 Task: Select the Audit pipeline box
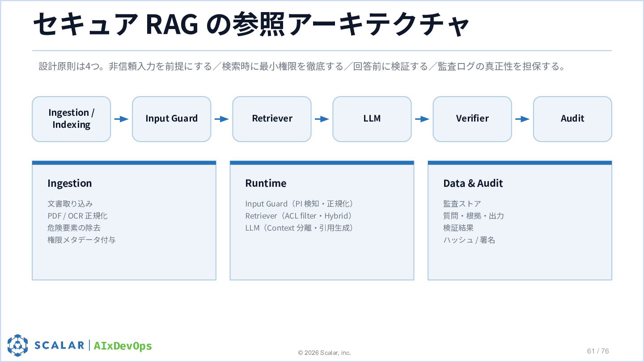(572, 119)
